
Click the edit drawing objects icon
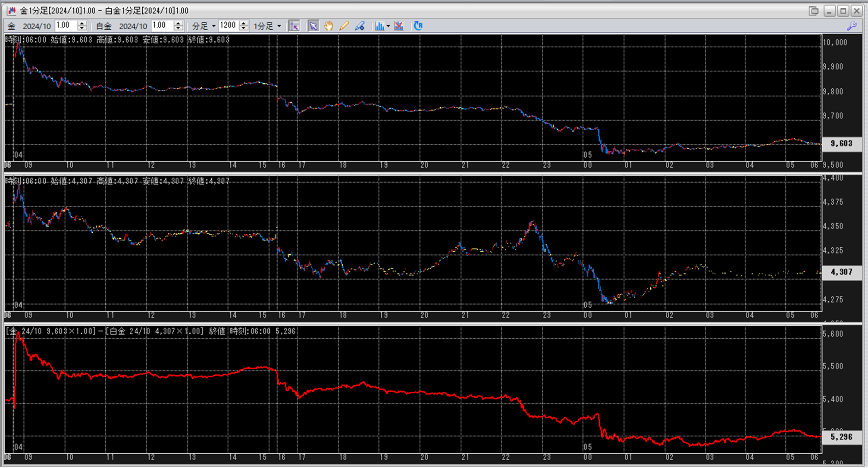(x=360, y=26)
